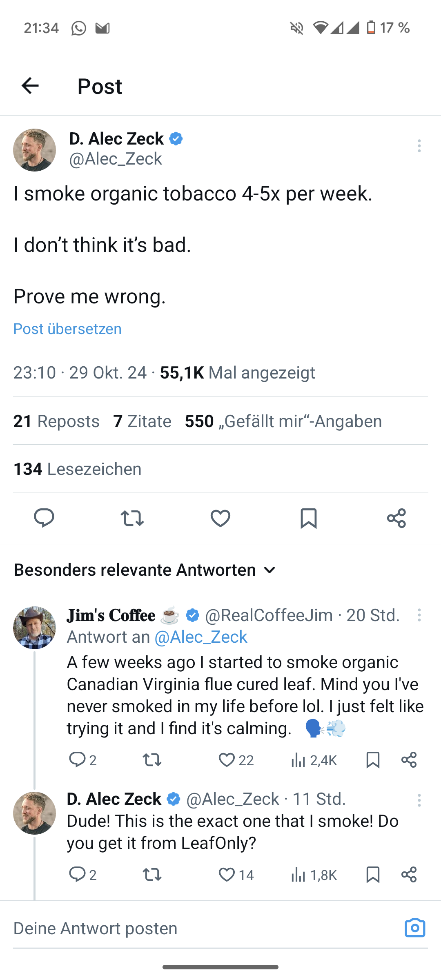Like Jim's Coffee reply
This screenshot has width=441, height=980.
click(236, 760)
